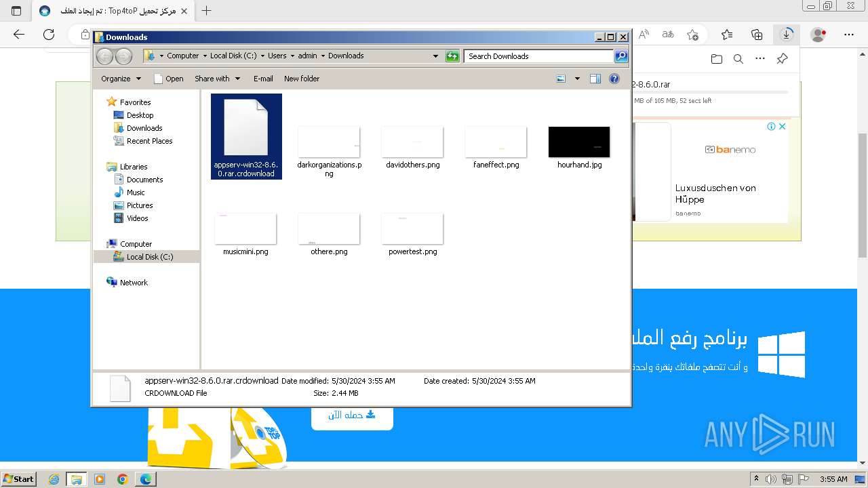Click the Windows Start button
The image size is (868, 488).
pos(18,479)
